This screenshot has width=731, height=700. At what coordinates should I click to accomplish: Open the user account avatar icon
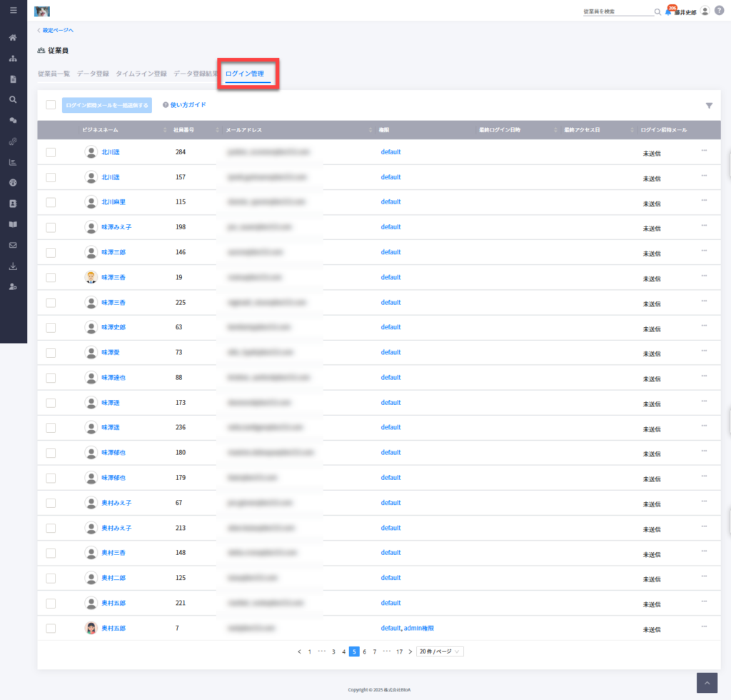(x=705, y=11)
